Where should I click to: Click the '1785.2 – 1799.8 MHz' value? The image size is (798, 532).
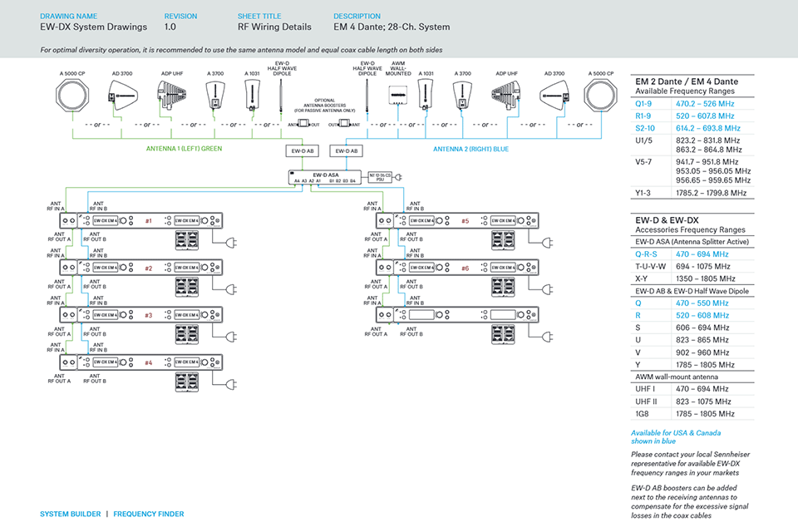[711, 193]
